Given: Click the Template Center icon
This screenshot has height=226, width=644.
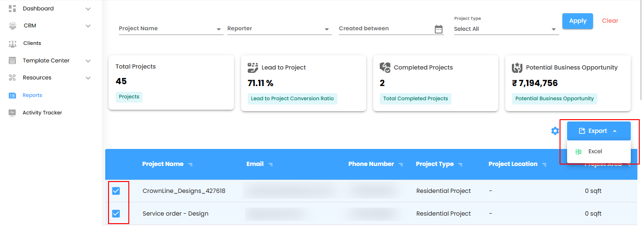Looking at the screenshot, I should (12, 61).
